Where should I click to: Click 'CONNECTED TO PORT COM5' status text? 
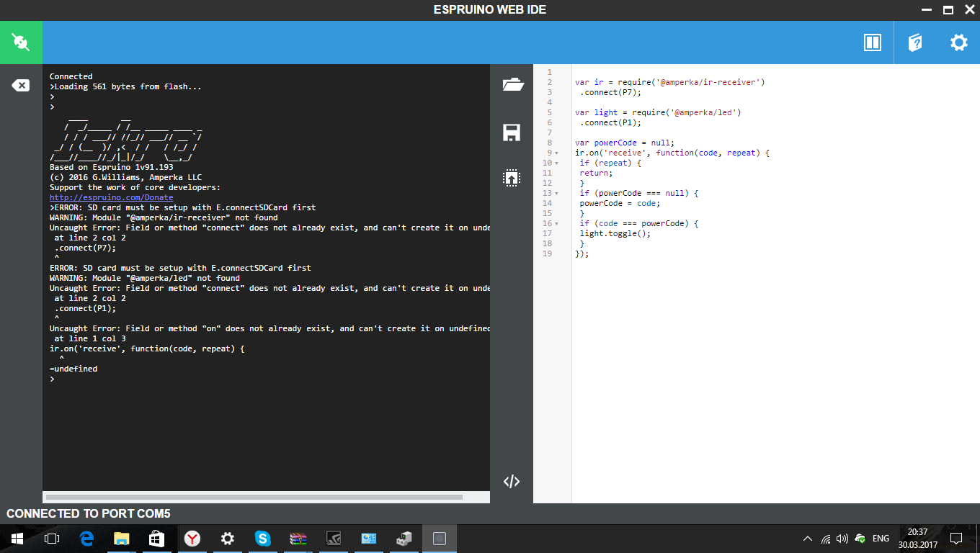pyautogui.click(x=89, y=514)
